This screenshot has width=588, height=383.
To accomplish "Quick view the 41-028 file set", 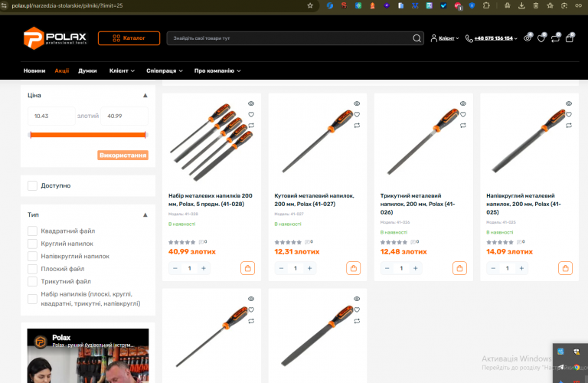I will [x=251, y=103].
